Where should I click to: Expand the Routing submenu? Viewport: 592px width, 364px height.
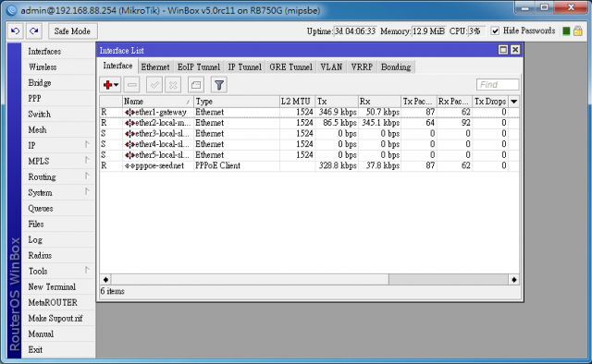(x=58, y=176)
